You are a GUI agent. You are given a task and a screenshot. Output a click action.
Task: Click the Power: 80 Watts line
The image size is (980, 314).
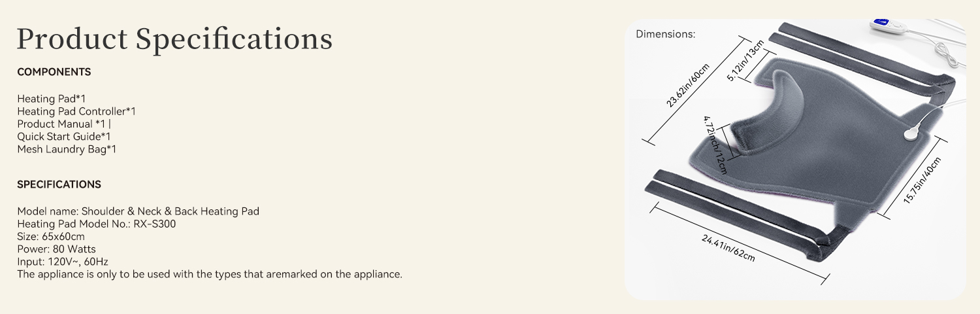tap(56, 249)
